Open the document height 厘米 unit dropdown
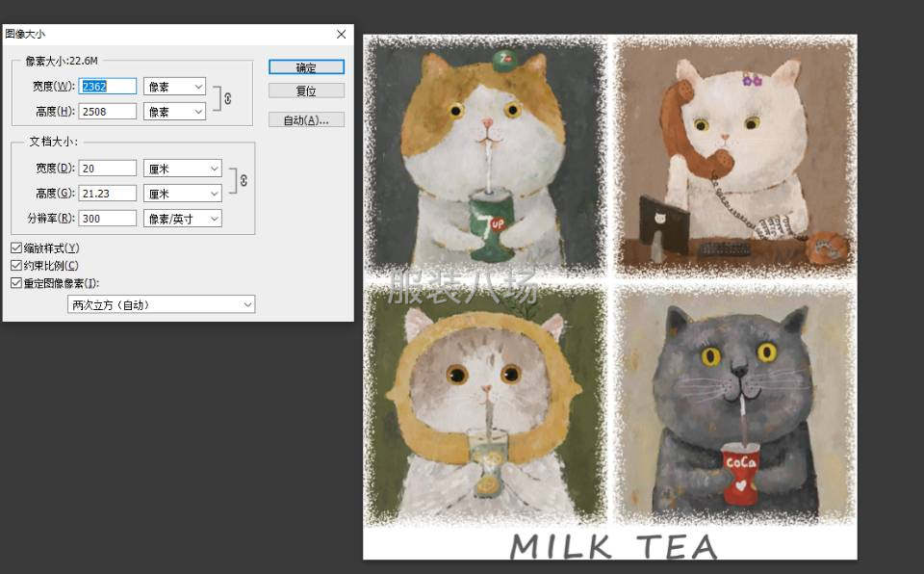This screenshot has height=574, width=924. click(x=183, y=194)
